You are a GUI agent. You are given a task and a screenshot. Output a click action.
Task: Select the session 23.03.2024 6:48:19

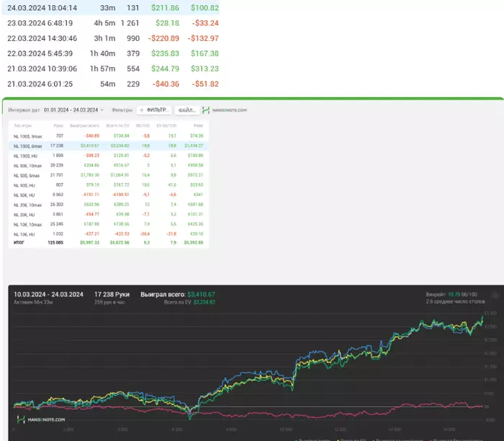click(x=111, y=23)
